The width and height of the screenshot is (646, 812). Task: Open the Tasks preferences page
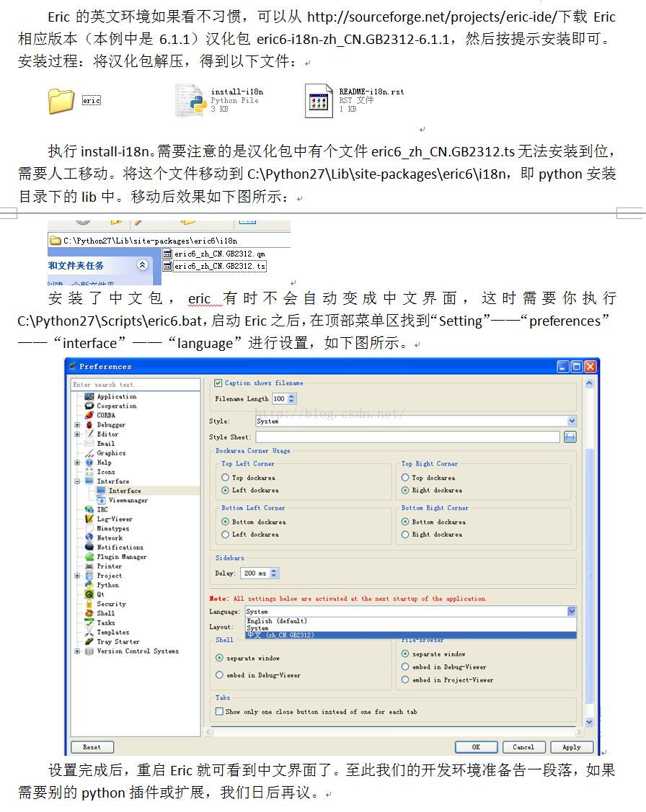[x=106, y=623]
